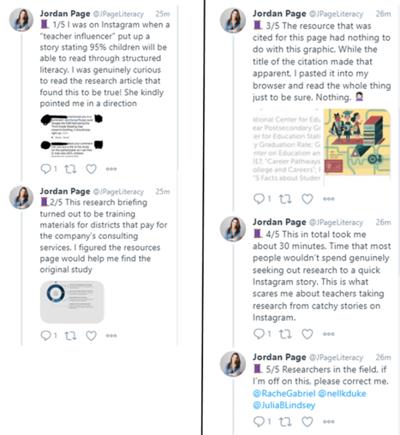This screenshot has height=435, width=400.
Task: Open more options on 5/5 tweet
Action: pyautogui.click(x=328, y=422)
